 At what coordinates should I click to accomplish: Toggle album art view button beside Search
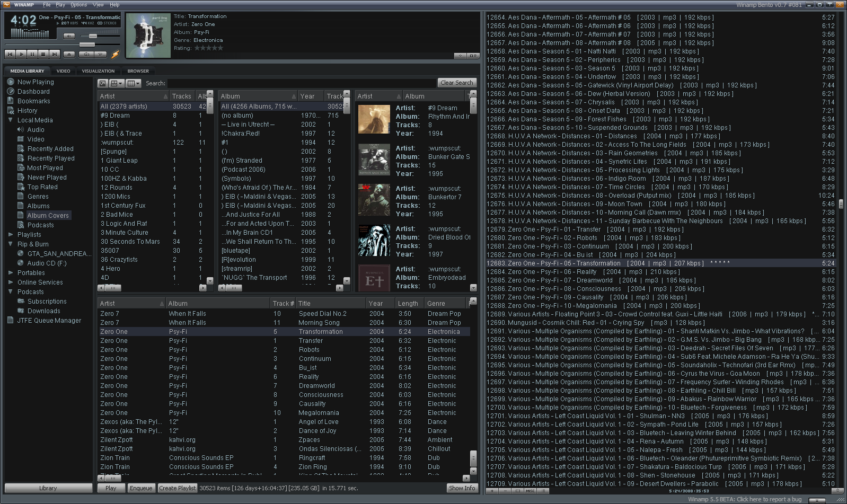pyautogui.click(x=103, y=83)
